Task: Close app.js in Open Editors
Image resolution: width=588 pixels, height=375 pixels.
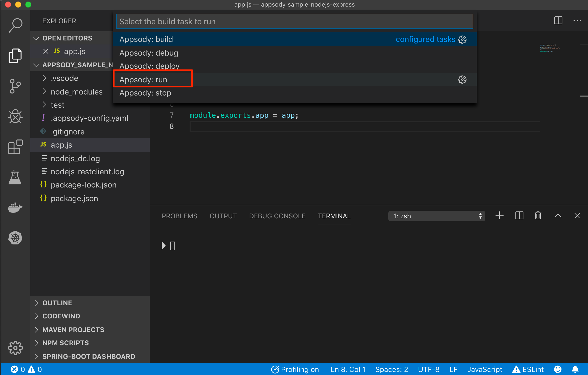Action: click(46, 52)
